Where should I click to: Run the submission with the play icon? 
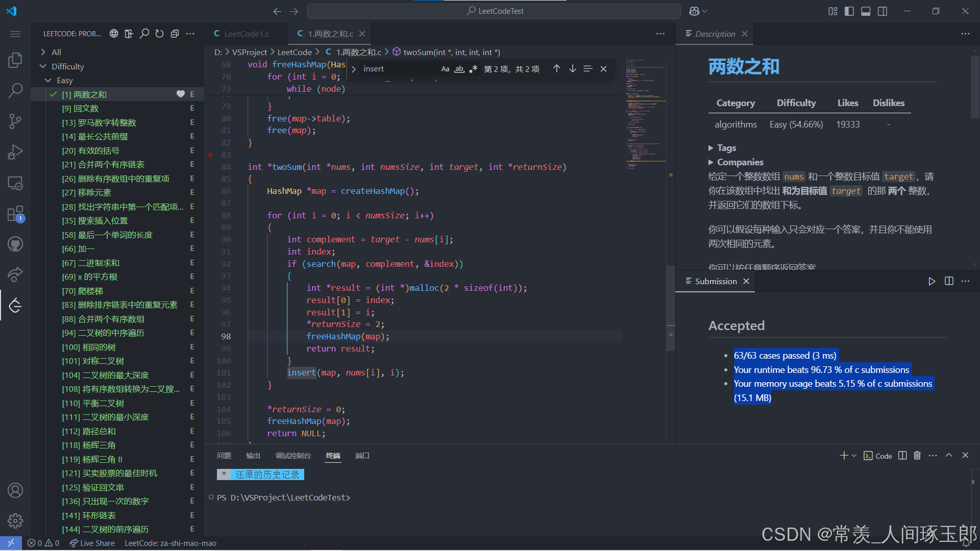click(932, 281)
